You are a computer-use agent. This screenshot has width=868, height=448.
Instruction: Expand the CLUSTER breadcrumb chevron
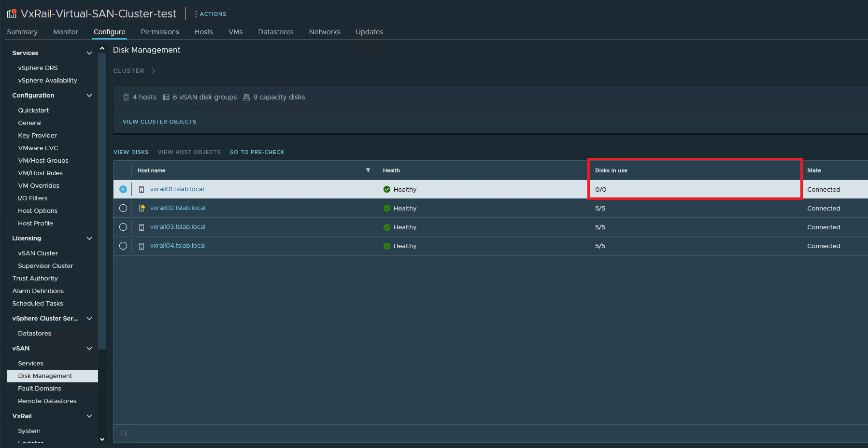[x=153, y=70]
